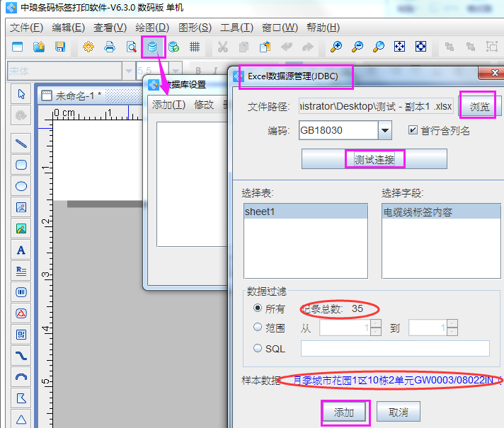Image resolution: width=504 pixels, height=428 pixels.
Task: Click the Open file folder icon
Action: pos(39,47)
